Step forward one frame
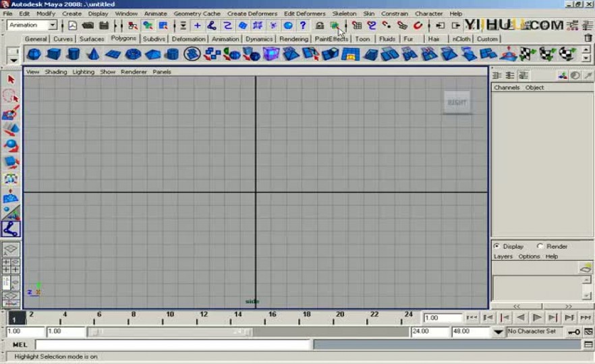Viewport: 595px width, 364px height. coord(553,317)
